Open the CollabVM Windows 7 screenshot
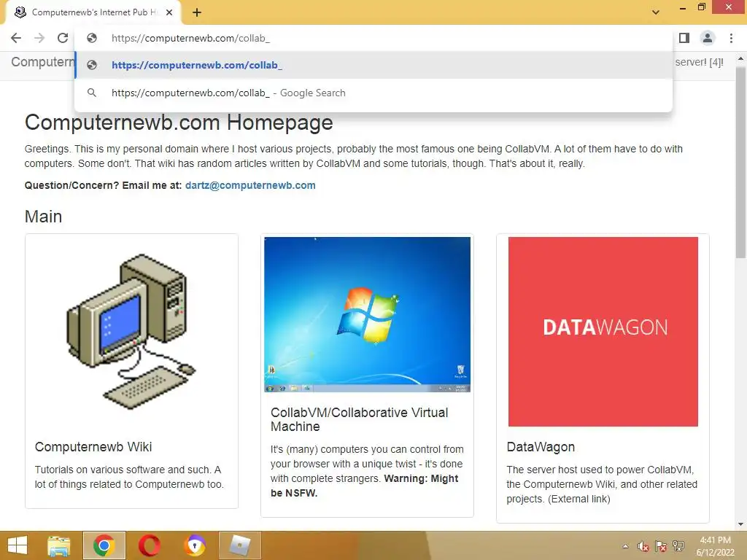 click(368, 314)
